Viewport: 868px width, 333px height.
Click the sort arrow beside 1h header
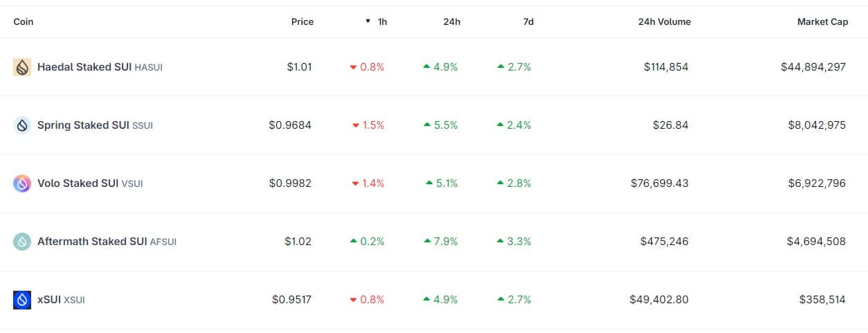pyautogui.click(x=368, y=21)
